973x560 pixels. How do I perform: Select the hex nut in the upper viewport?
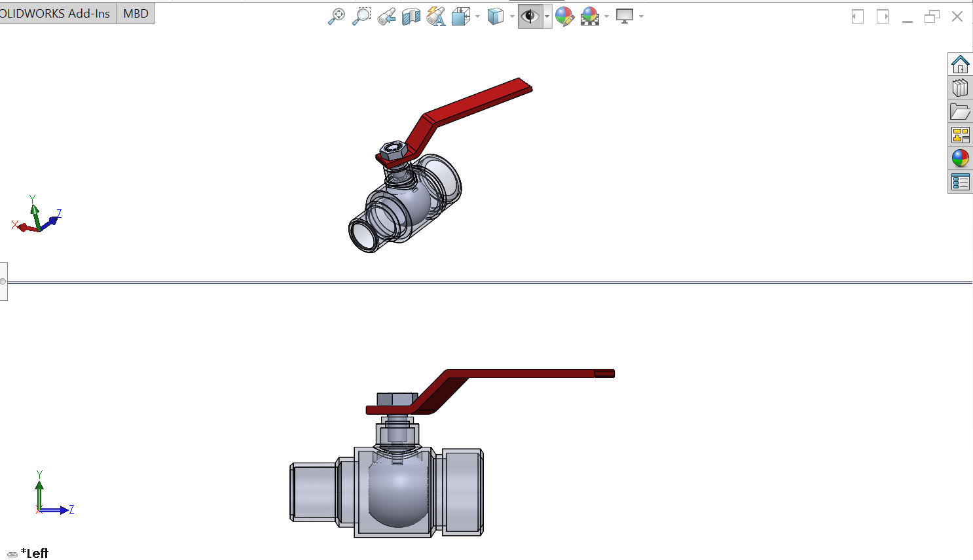[393, 150]
